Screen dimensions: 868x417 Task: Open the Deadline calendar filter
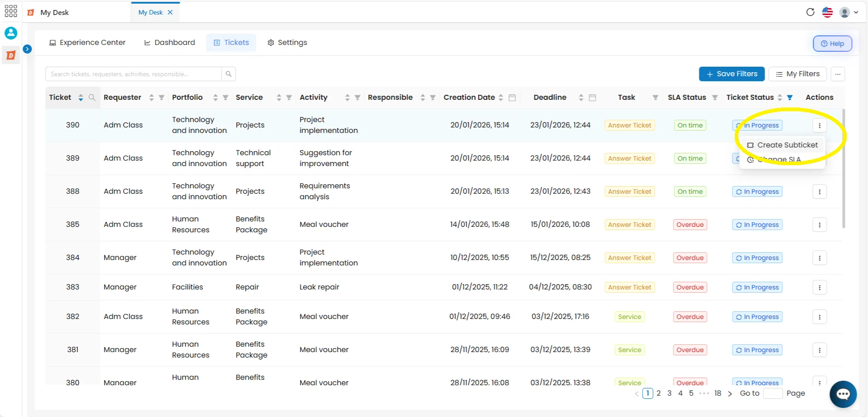click(592, 98)
